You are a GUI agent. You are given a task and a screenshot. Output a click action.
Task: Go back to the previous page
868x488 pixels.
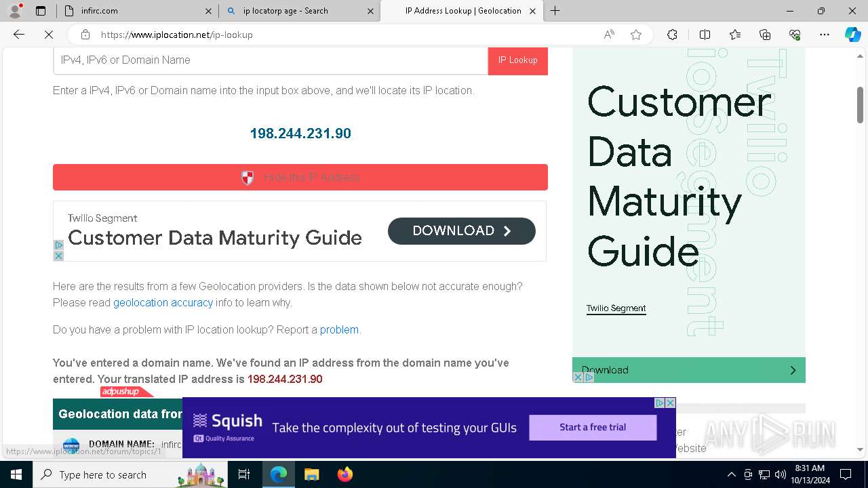(x=19, y=35)
